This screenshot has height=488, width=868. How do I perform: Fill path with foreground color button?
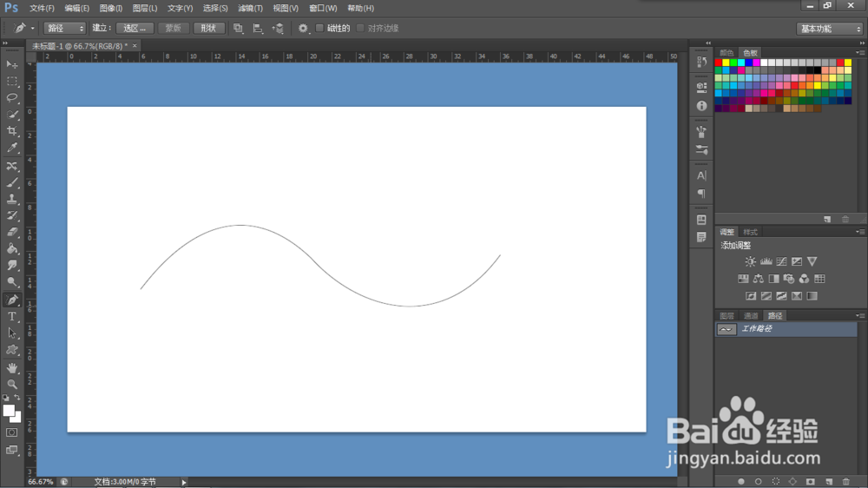[x=740, y=481]
